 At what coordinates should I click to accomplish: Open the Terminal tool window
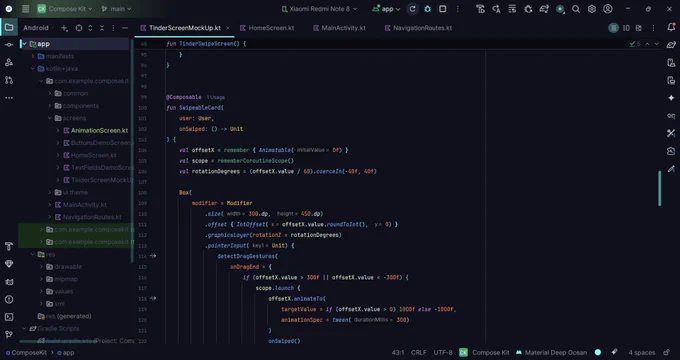click(9, 317)
